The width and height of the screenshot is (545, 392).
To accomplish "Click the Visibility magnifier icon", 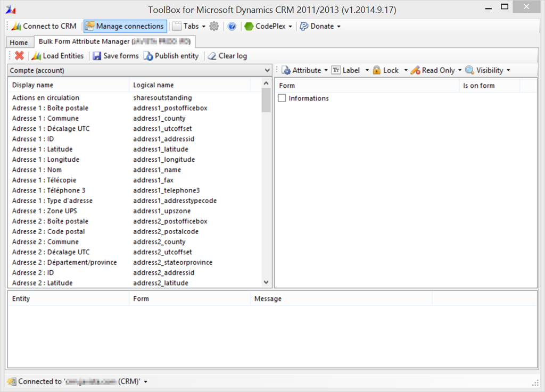I will [x=469, y=70].
